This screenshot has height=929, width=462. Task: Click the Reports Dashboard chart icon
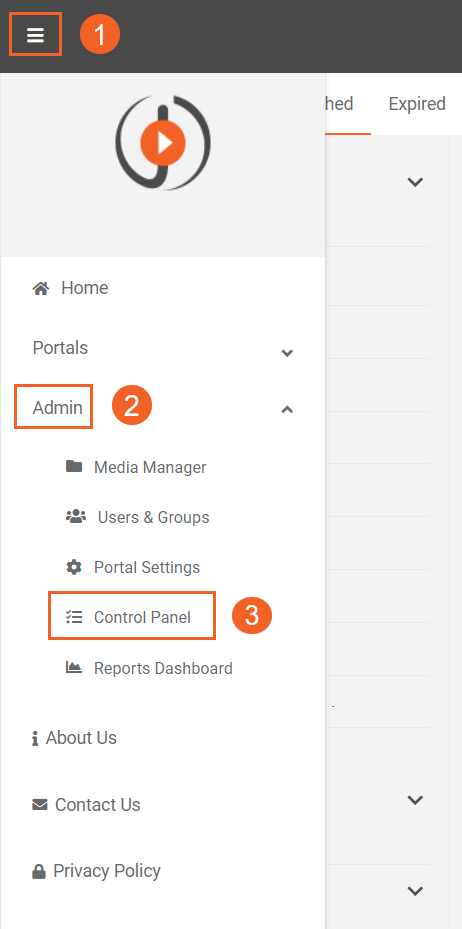pos(73,668)
